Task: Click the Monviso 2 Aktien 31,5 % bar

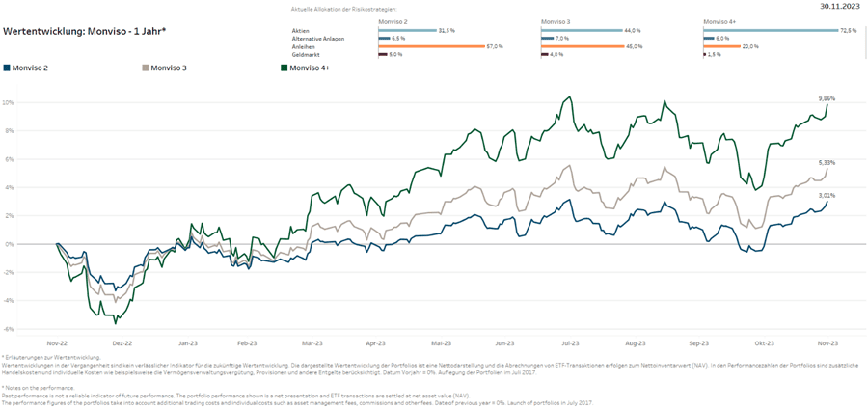Action: 407,31
